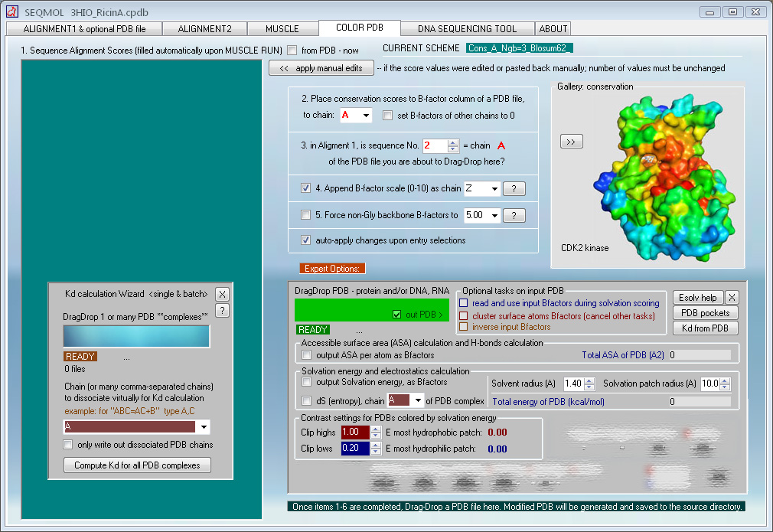
Task: Increase the sequence No. spinner value
Action: pos(453,142)
